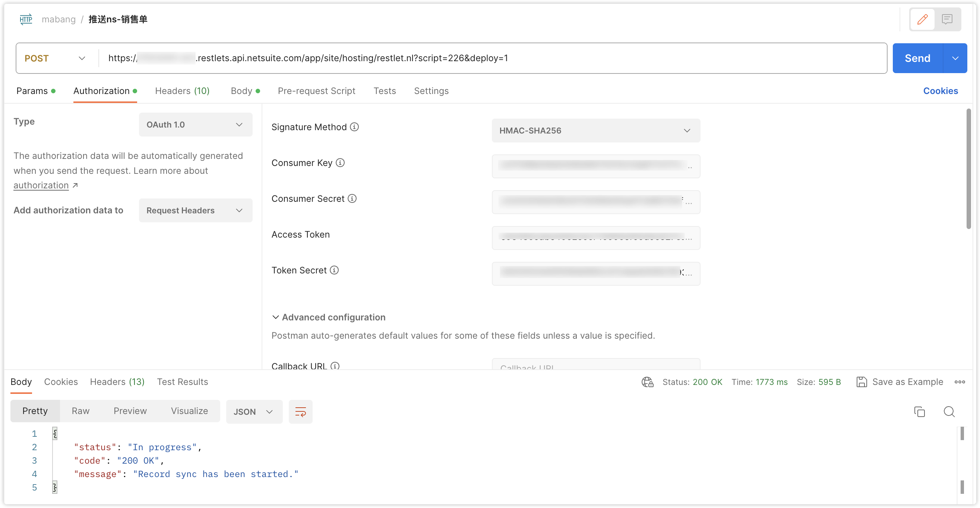Click the Access Token input field
Screen dimensions: 980x508
pyautogui.click(x=596, y=238)
